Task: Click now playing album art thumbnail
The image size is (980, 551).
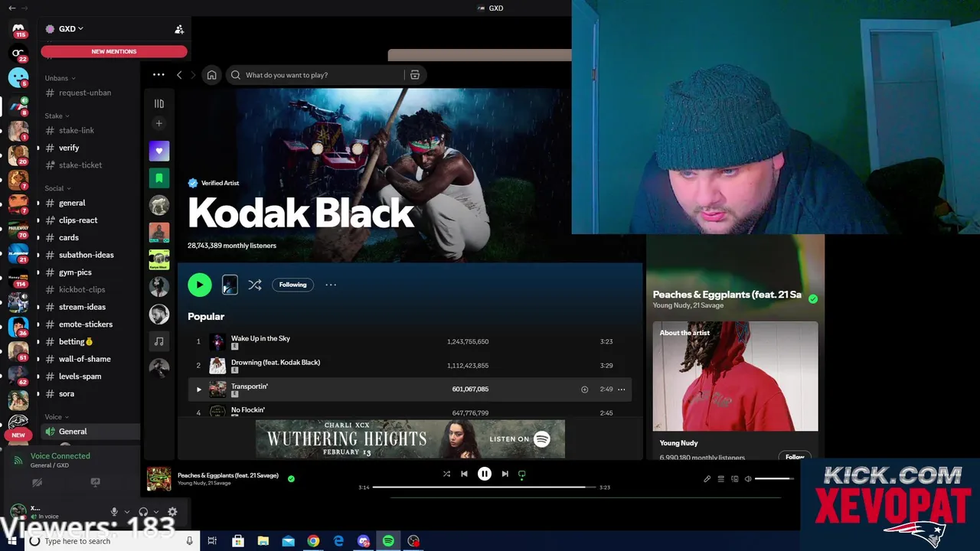Action: click(159, 479)
